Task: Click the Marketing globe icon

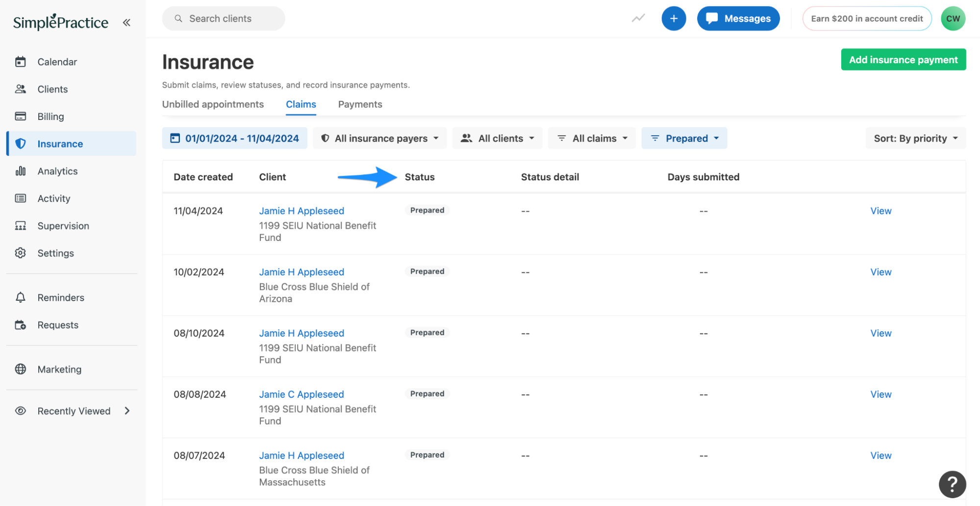Action: point(20,369)
